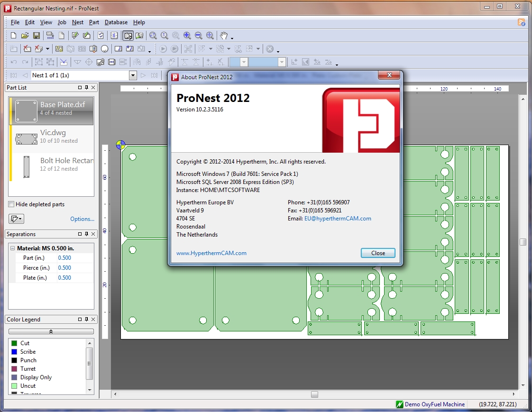The width and height of the screenshot is (532, 412).
Task: Expand the Nest 1 of 1 dropdown
Action: pos(133,75)
